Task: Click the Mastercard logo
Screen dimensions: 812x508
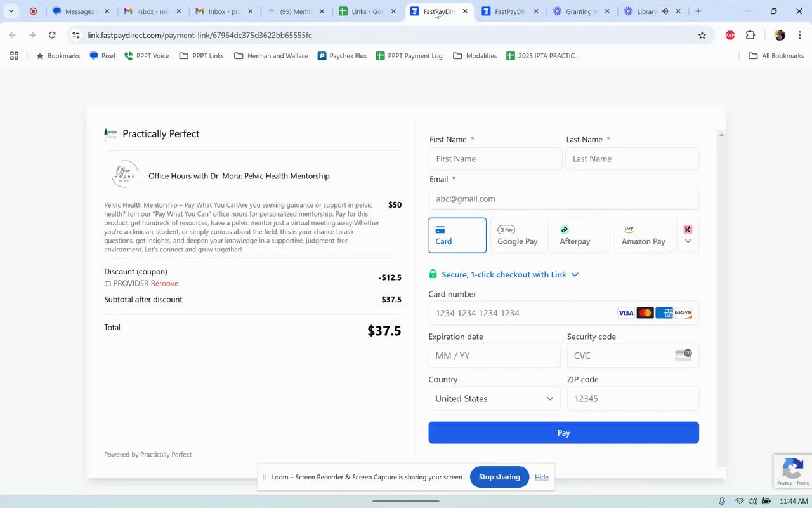Action: (x=645, y=313)
